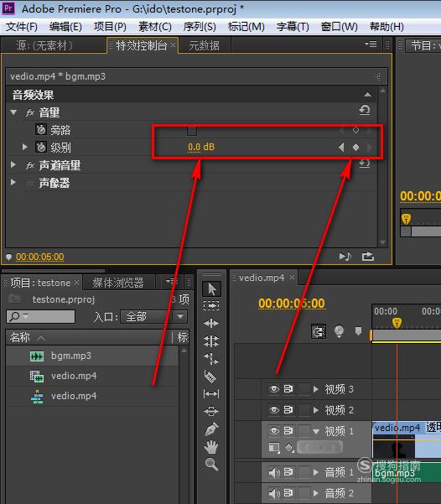
Task: Select the Slip tool
Action: coord(211,393)
